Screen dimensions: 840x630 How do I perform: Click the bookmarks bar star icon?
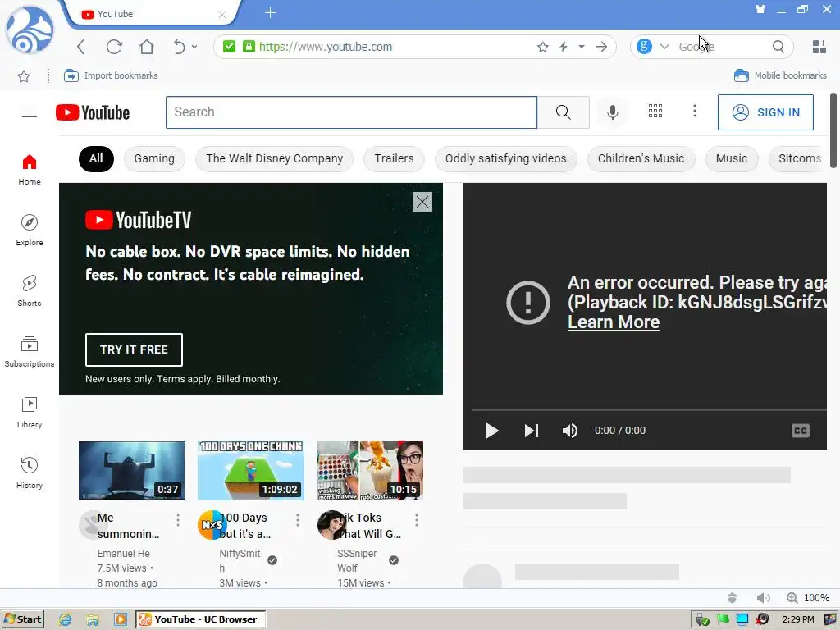click(24, 76)
